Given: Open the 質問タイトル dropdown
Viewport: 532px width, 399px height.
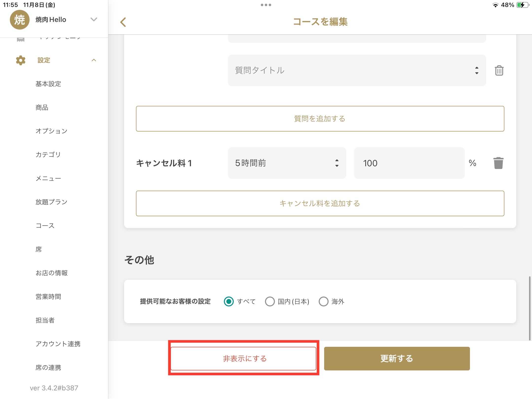Looking at the screenshot, I should [x=357, y=70].
